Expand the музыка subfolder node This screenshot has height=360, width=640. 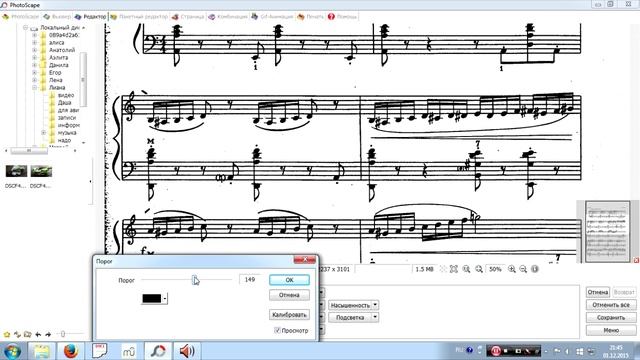44,133
